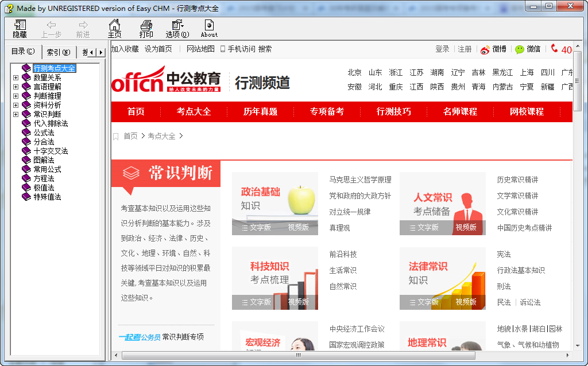Open the 北京 region link

354,72
